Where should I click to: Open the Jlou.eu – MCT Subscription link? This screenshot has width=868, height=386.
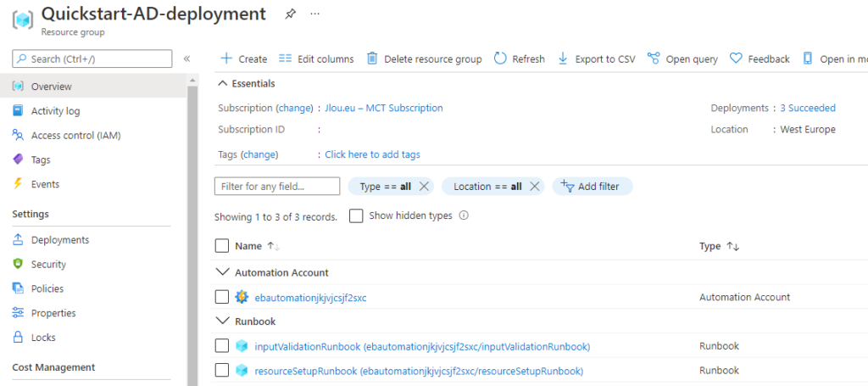(x=384, y=108)
